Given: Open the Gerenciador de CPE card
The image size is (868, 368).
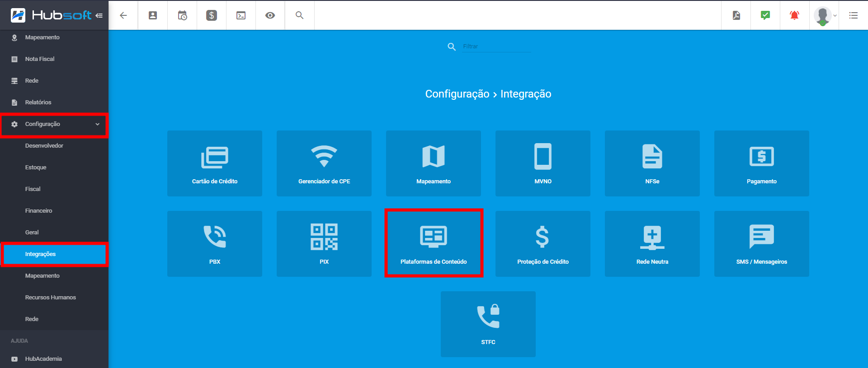Looking at the screenshot, I should [324, 163].
